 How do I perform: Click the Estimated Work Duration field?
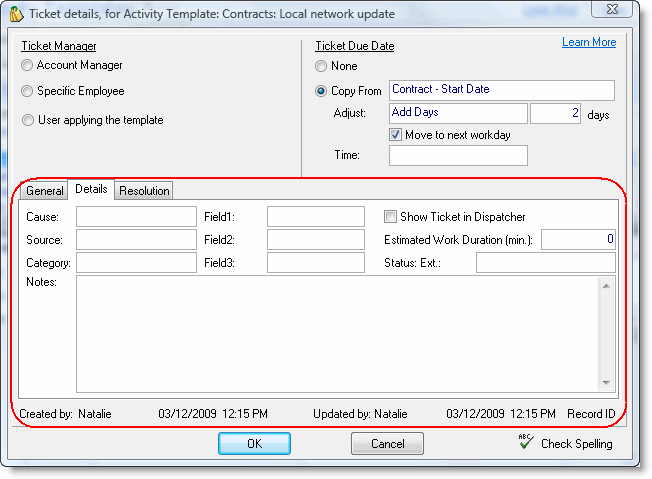pyautogui.click(x=579, y=239)
